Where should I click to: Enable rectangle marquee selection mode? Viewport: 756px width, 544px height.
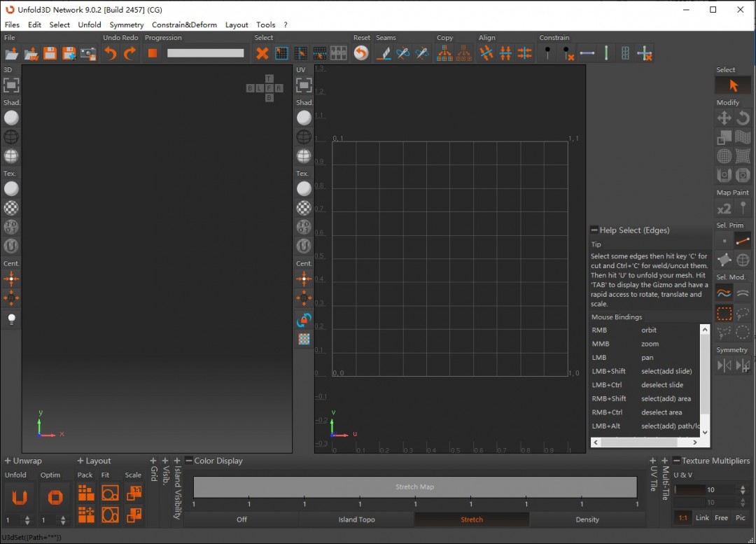[724, 314]
